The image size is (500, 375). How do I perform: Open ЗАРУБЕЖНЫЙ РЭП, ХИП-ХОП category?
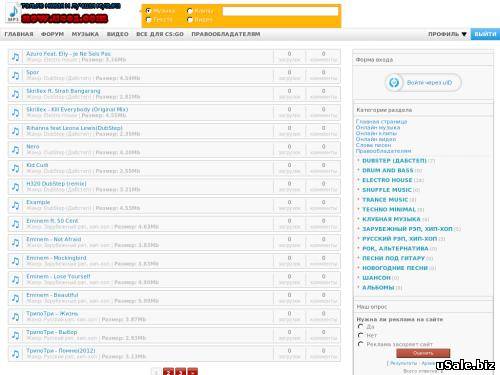click(x=407, y=229)
